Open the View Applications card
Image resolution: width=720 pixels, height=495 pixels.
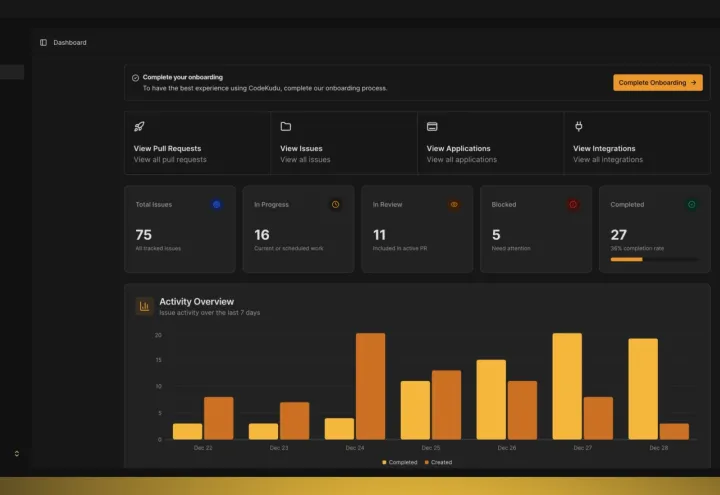pos(490,143)
